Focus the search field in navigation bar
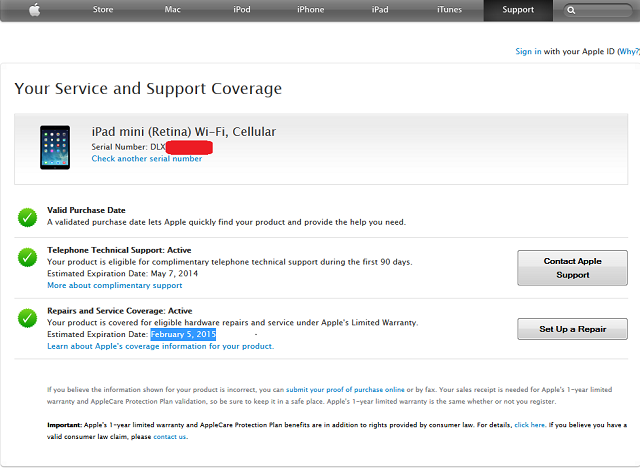This screenshot has width=640, height=469. 599,10
